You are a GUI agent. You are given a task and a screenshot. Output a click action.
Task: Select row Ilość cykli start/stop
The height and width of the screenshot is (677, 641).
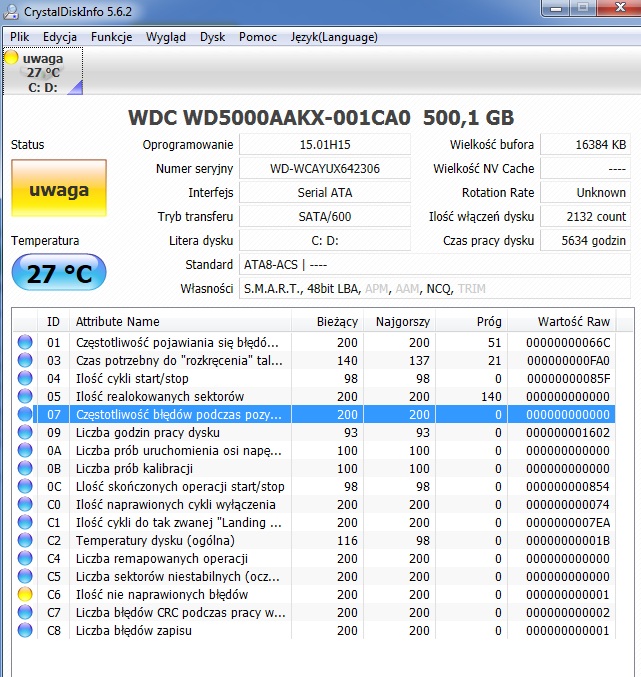[314, 379]
